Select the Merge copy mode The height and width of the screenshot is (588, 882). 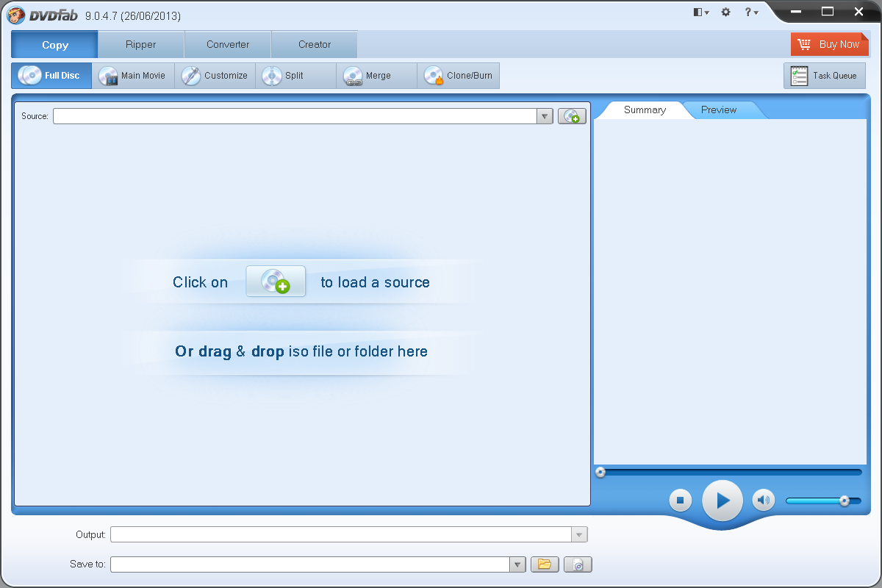(376, 76)
